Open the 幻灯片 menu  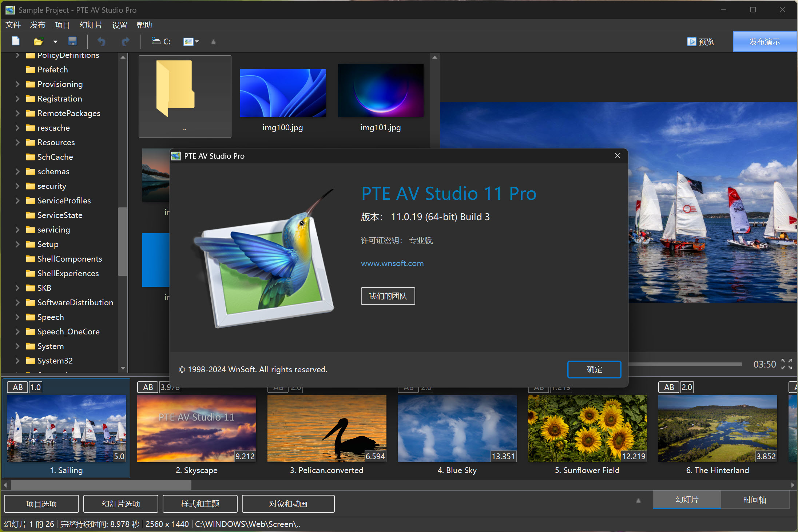coord(91,25)
